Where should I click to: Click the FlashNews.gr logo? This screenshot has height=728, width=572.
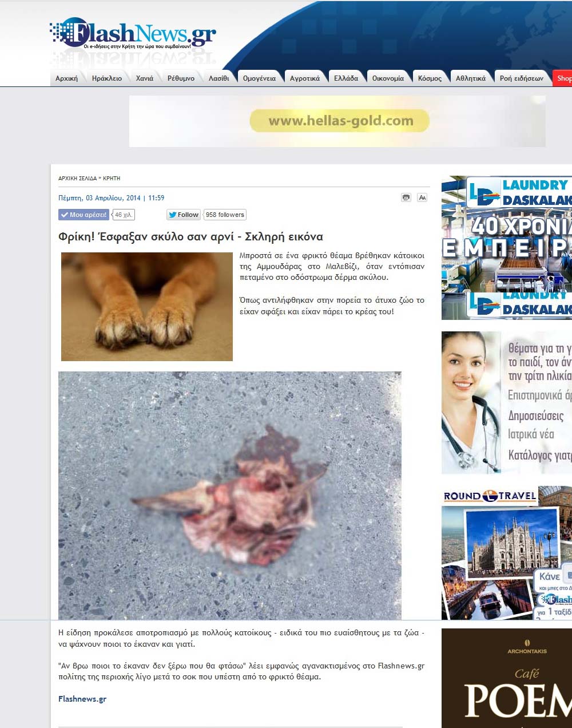point(133,34)
